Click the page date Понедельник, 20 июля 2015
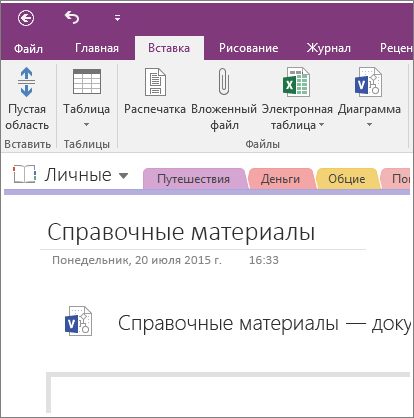Image resolution: width=414 pixels, height=418 pixels. 137,260
